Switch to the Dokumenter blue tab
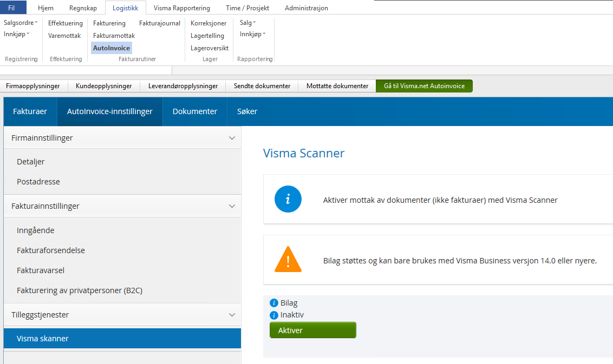Image resolution: width=613 pixels, height=364 pixels. 195,111
